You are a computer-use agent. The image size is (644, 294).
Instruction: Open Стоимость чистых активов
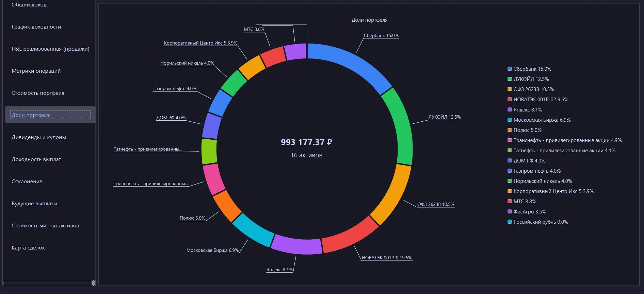click(45, 226)
